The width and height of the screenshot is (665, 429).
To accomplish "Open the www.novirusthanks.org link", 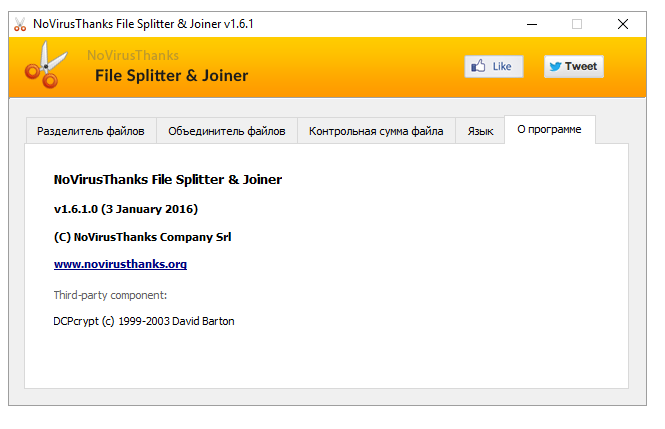I will click(x=120, y=265).
